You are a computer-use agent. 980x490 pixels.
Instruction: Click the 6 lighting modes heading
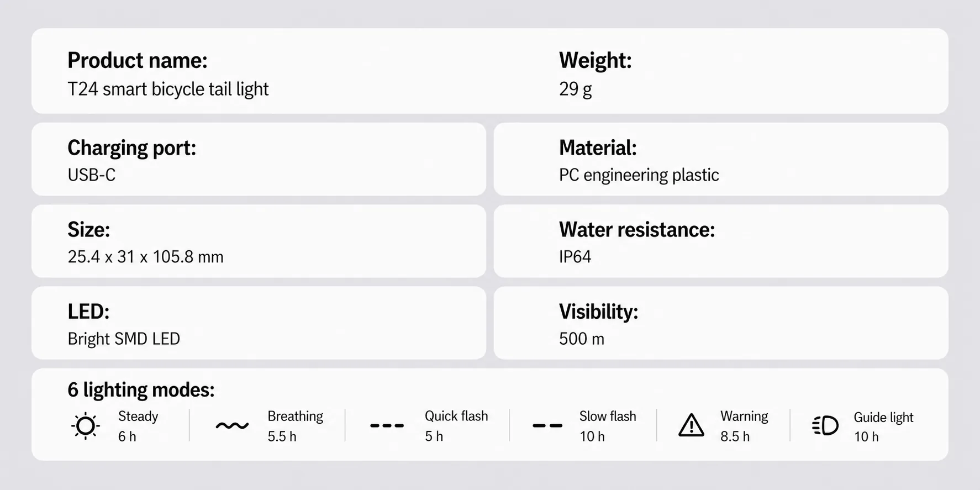click(141, 390)
